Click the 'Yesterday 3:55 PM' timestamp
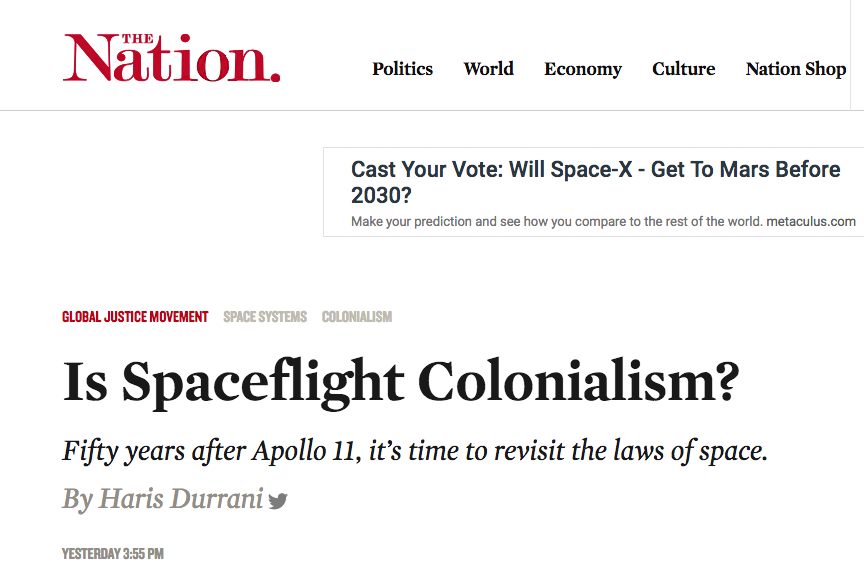 pos(112,553)
